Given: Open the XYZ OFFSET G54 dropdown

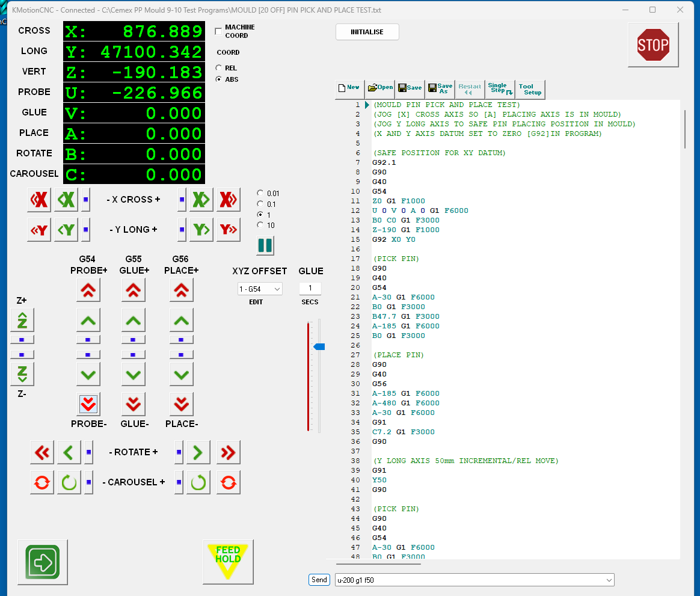Looking at the screenshot, I should (x=260, y=289).
